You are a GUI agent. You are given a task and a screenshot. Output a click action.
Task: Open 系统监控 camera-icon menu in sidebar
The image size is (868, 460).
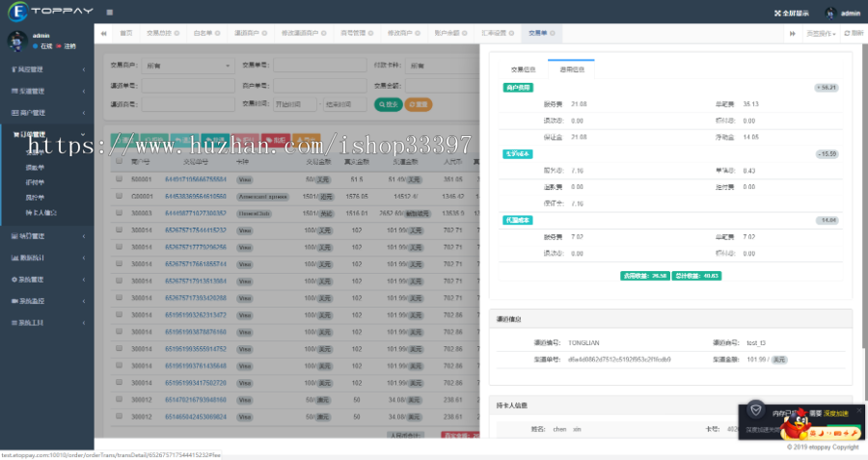(x=47, y=301)
